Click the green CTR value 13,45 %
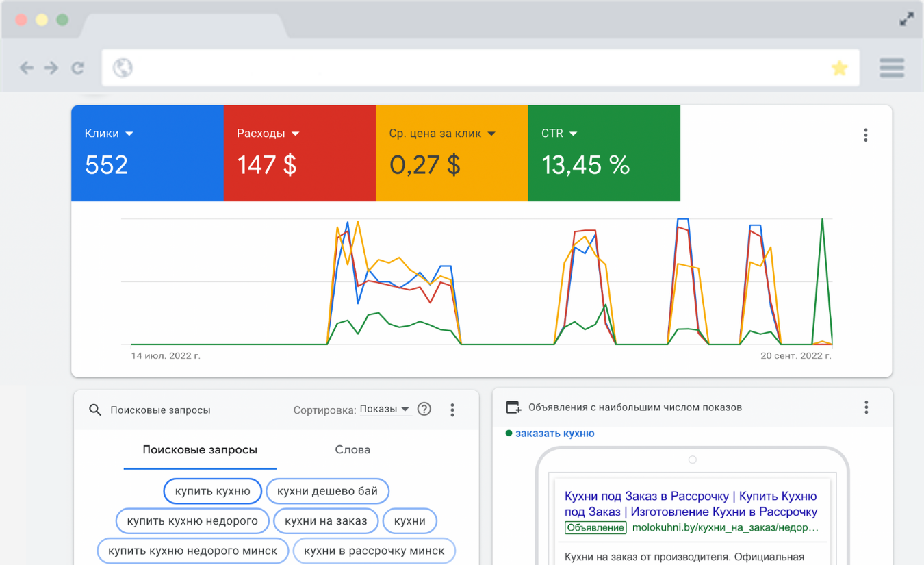 586,165
